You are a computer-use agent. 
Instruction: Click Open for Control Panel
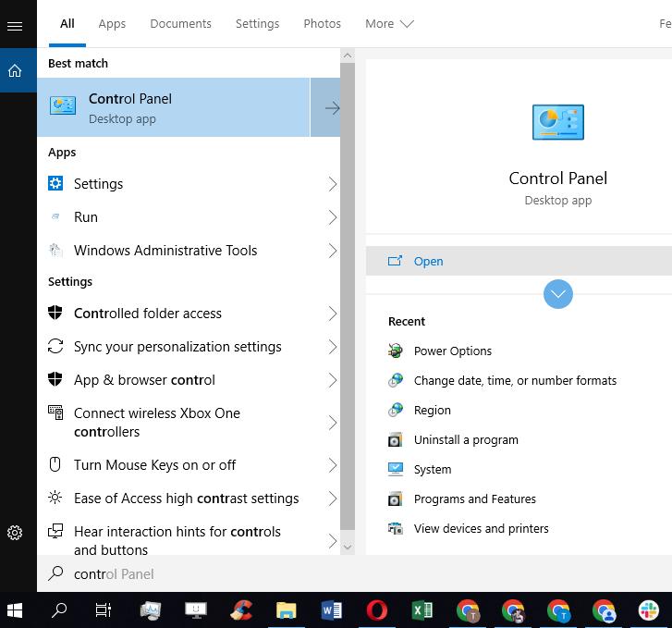428,262
